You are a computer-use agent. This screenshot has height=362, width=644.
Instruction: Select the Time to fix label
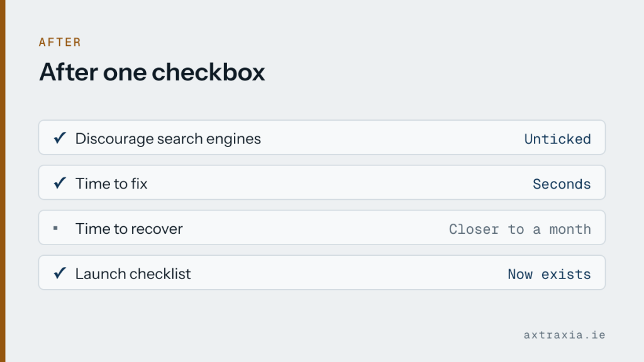[111, 184]
